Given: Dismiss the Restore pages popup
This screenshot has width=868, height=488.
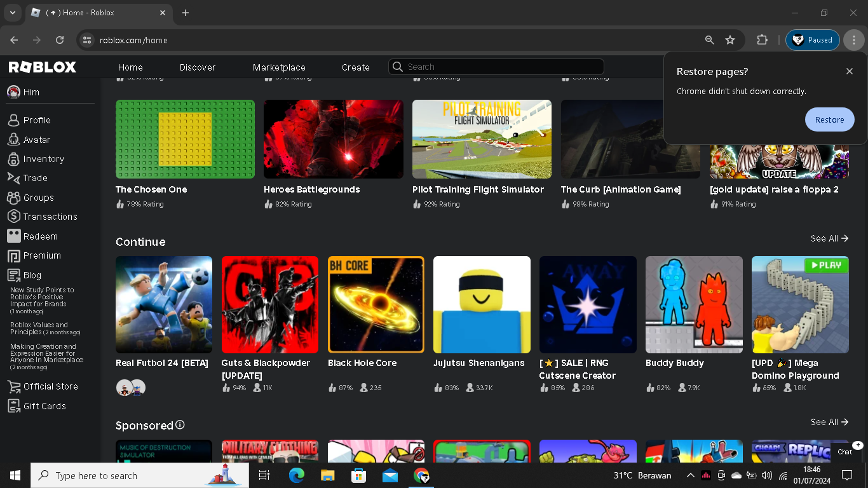Looking at the screenshot, I should 850,71.
